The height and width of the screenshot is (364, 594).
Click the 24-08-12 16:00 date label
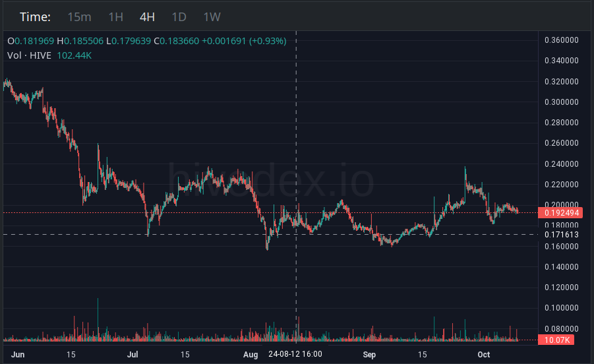point(295,354)
